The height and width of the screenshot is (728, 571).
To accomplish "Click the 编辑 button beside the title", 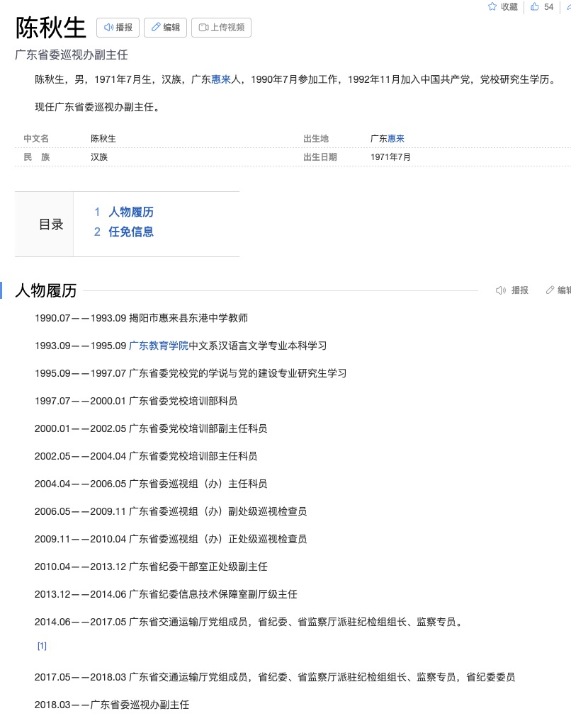I will (x=165, y=28).
